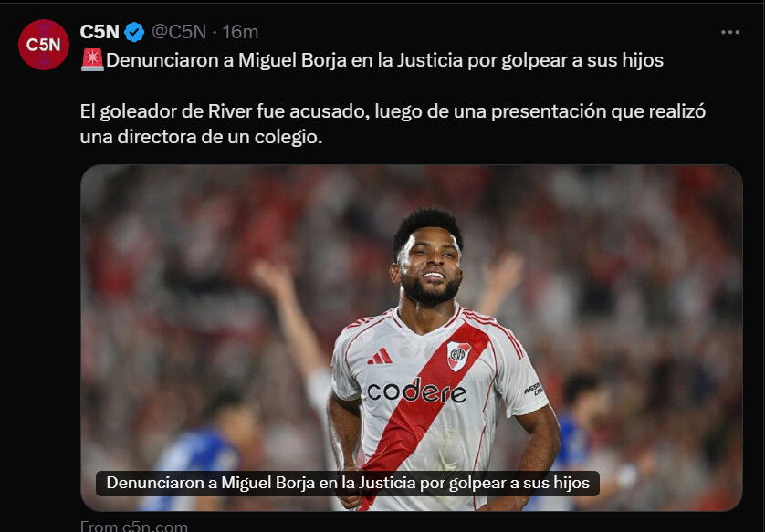Viewport: 765px width, 532px height.
Task: Click the Adidas logo on the jersey
Action: 380,357
